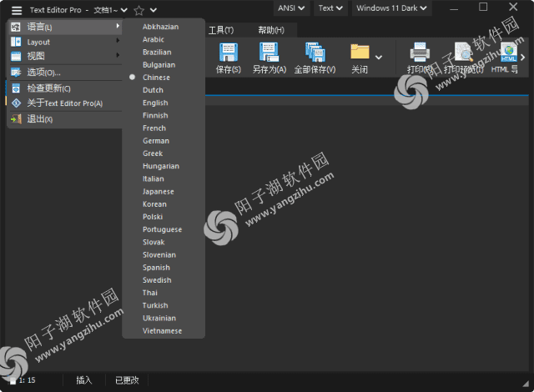Click the Exit (退出) door icon
Screen dimensions: 534x392
16,118
